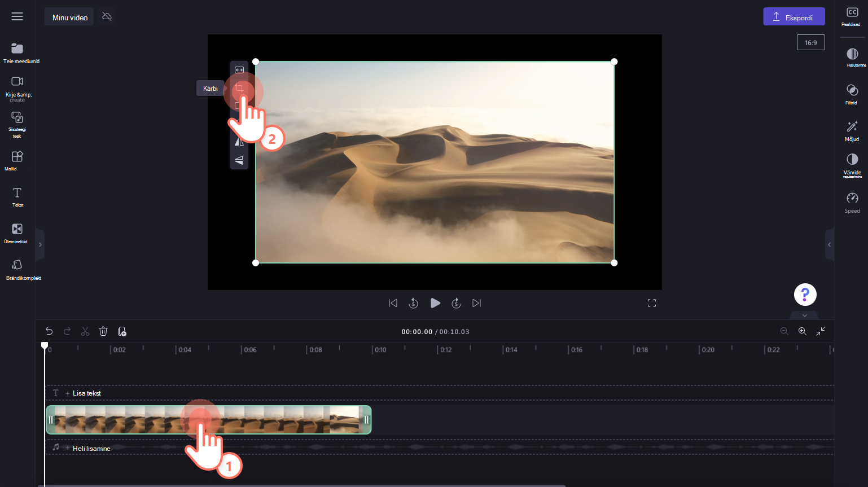Expand the left sidebar panel chevron
868x487 pixels.
point(40,244)
